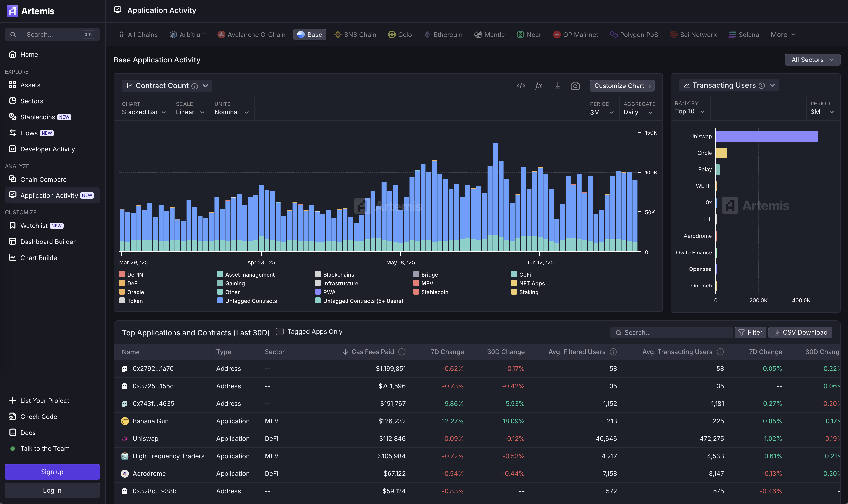Click the Banana Gun app icon

point(125,421)
